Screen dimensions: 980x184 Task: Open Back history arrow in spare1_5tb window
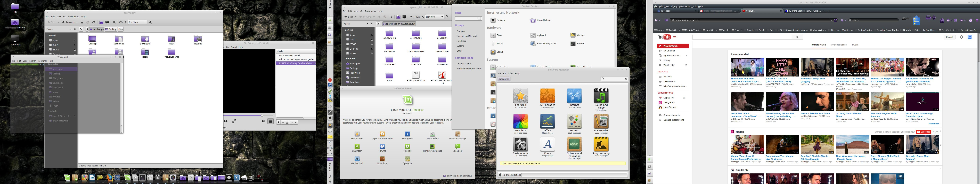356,17
